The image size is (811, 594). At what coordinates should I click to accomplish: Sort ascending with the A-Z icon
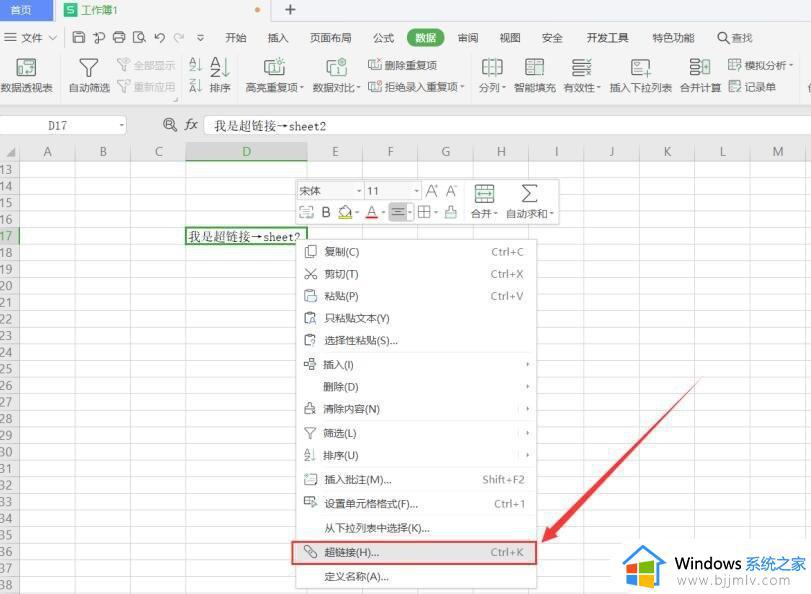(195, 65)
